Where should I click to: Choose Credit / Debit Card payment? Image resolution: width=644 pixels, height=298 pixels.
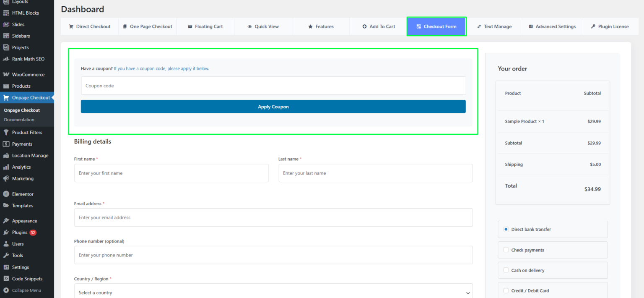[x=506, y=291]
